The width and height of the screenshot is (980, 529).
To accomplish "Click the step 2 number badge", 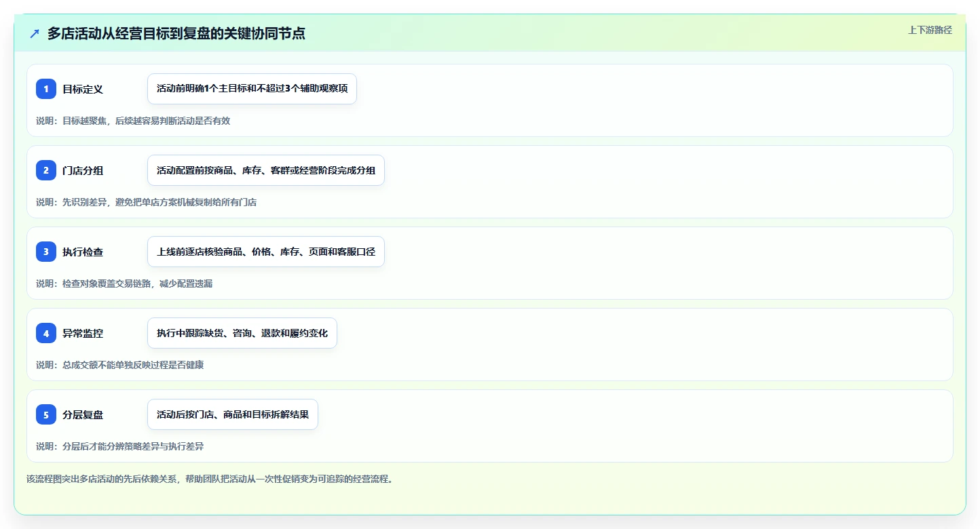I will 46,170.
